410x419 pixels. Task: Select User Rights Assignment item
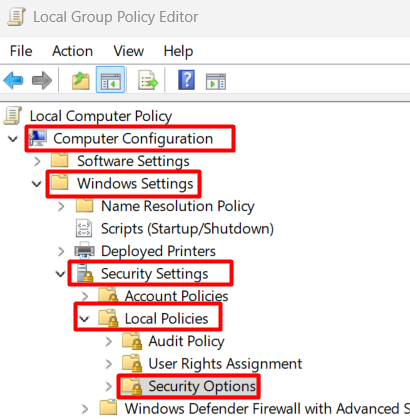pyautogui.click(x=225, y=364)
